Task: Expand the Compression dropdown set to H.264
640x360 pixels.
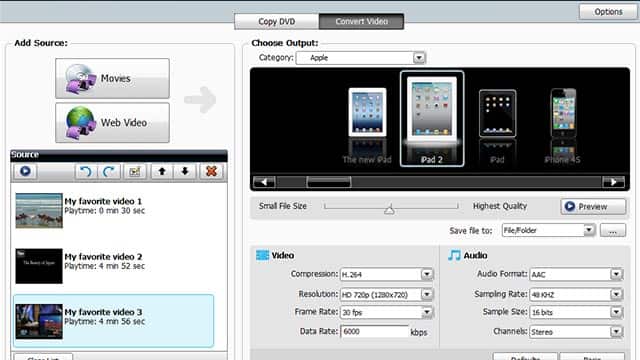Action: point(386,274)
